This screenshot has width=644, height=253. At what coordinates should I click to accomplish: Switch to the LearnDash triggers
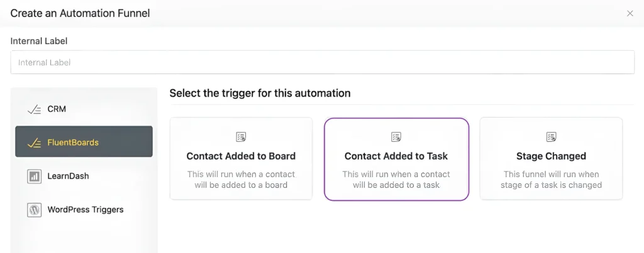point(68,176)
